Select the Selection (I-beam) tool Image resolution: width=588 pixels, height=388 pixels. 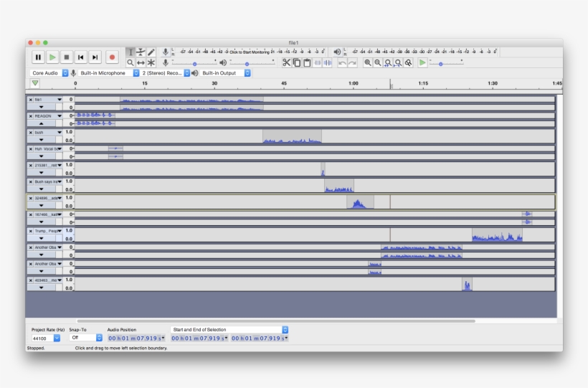tap(130, 52)
